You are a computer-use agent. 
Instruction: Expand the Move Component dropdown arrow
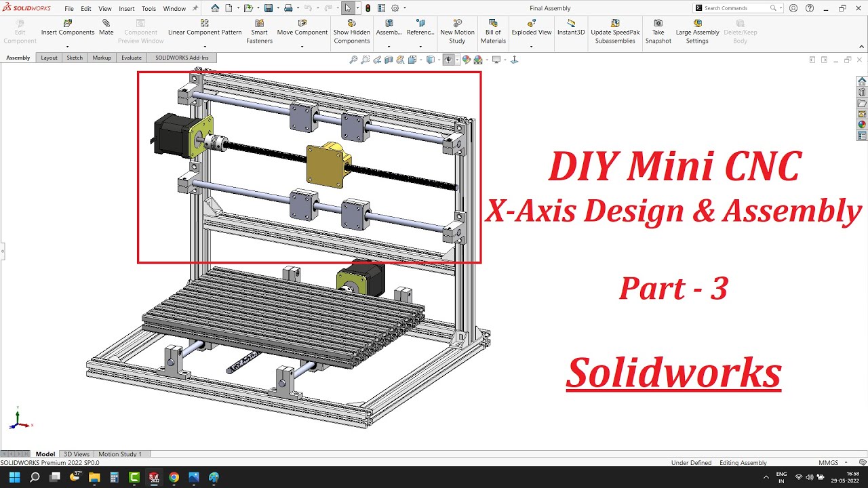point(302,47)
